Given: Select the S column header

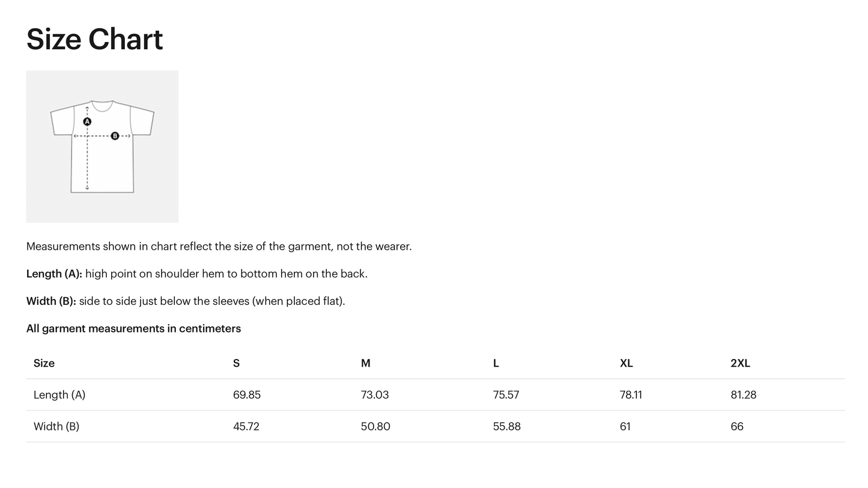Looking at the screenshot, I should [x=236, y=363].
